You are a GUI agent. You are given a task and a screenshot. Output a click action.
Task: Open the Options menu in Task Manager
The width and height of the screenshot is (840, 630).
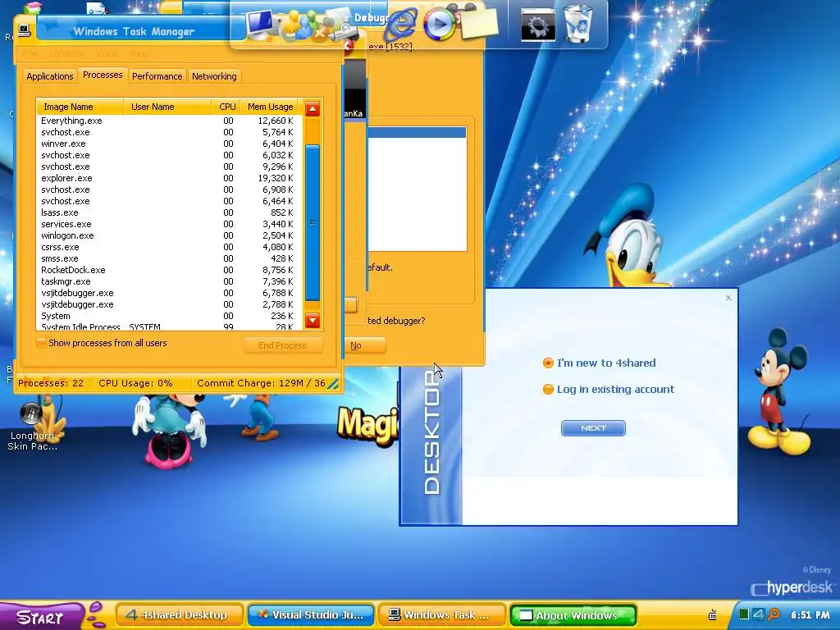point(66,53)
